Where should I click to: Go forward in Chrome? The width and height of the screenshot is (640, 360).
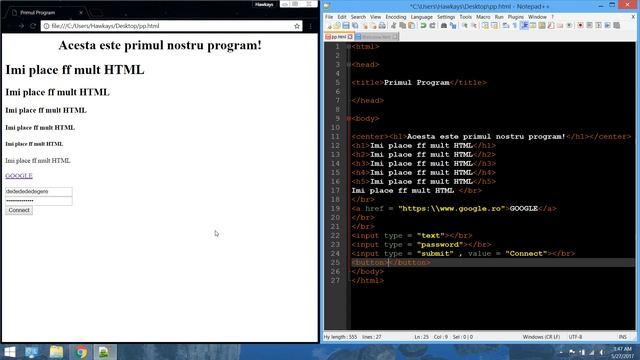click(21, 26)
